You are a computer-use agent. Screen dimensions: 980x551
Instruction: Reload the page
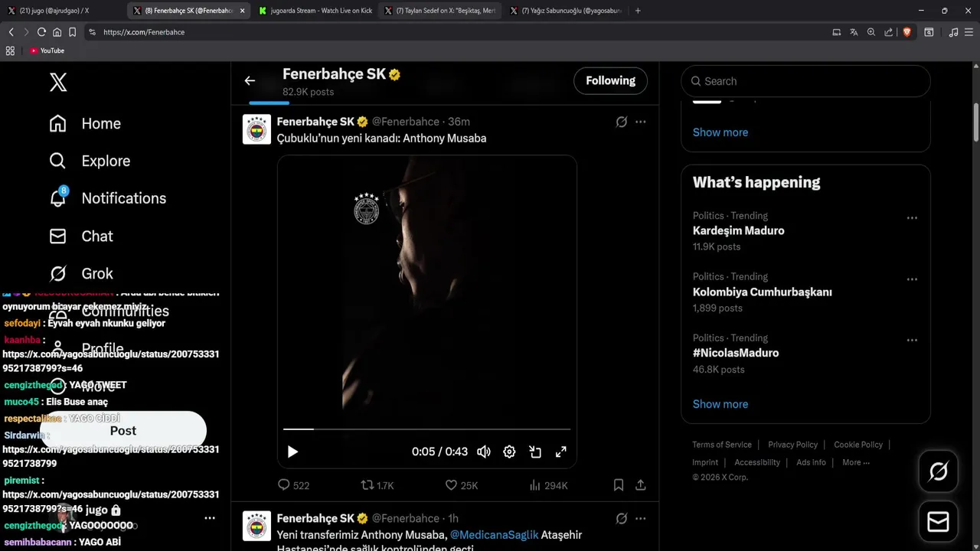click(x=41, y=32)
